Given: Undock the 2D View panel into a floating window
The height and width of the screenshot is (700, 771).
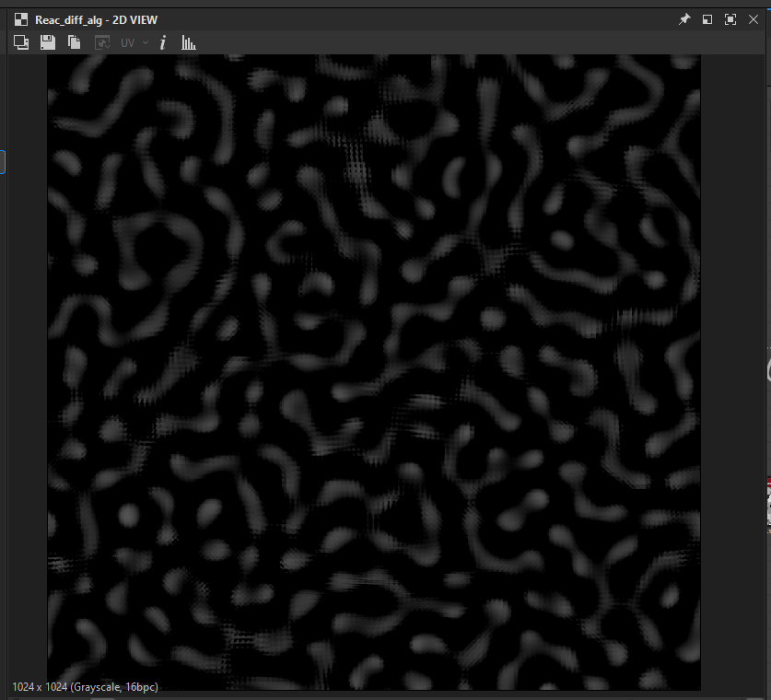Looking at the screenshot, I should point(707,19).
